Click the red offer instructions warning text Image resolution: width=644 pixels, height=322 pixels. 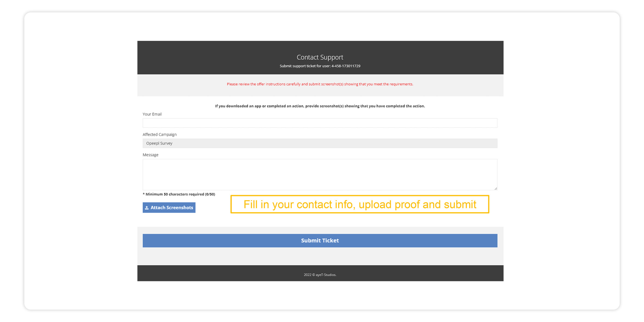pyautogui.click(x=320, y=84)
